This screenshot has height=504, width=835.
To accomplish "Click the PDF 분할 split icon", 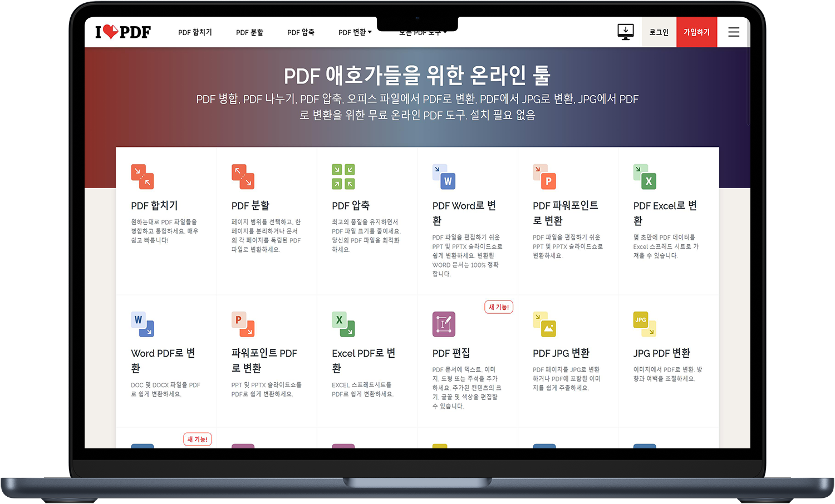I will coord(243,176).
